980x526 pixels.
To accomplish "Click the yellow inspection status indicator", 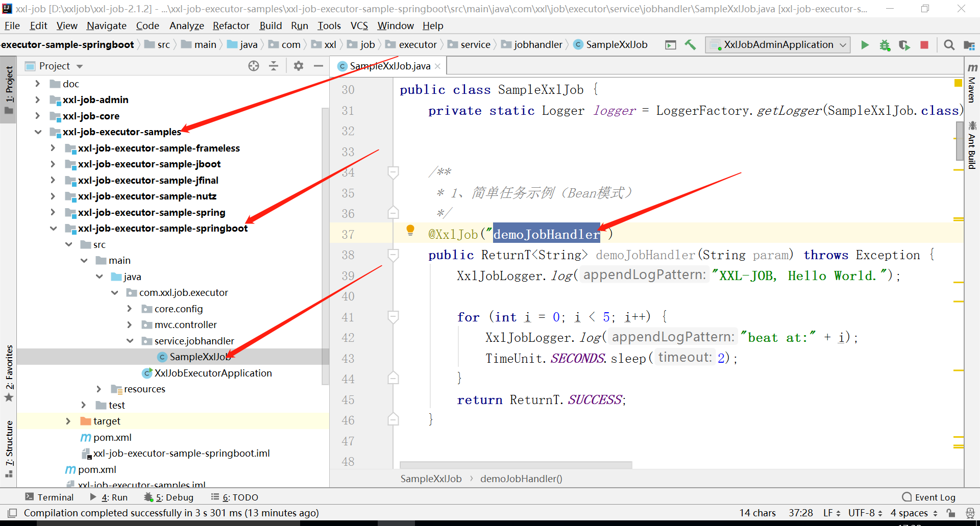I will pos(958,83).
